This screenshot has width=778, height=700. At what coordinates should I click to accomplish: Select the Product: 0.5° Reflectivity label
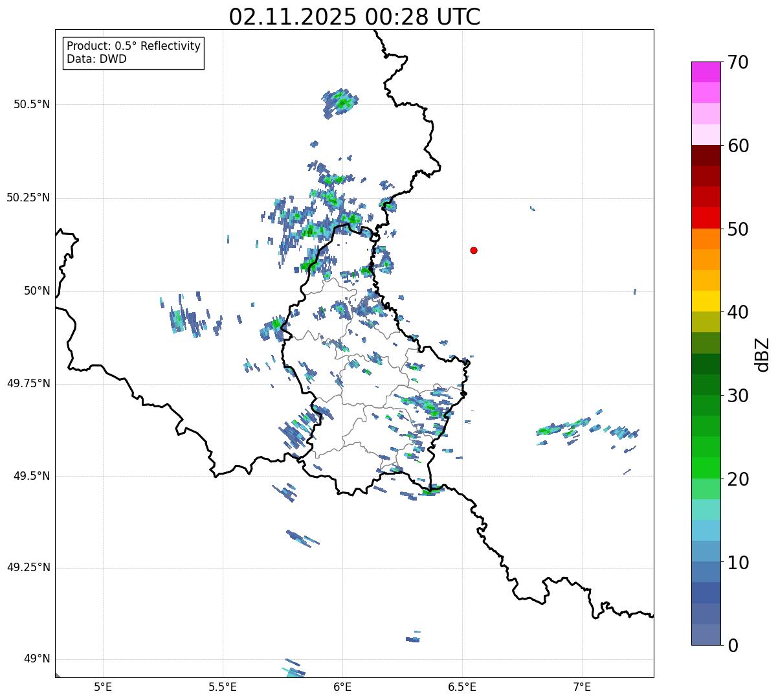133,46
